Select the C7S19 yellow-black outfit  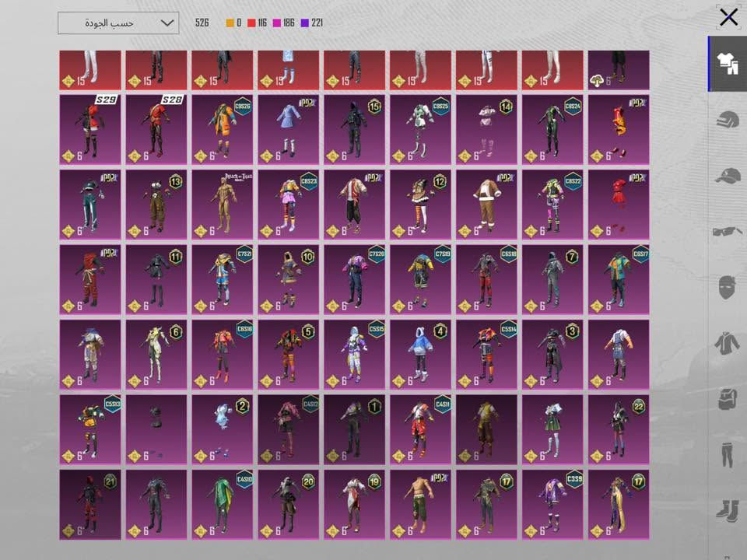[421, 279]
